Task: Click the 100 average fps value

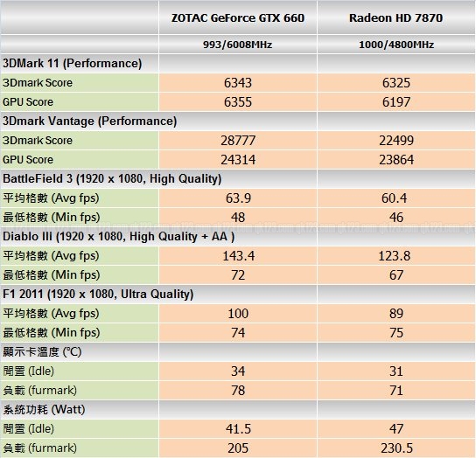Action: [238, 313]
